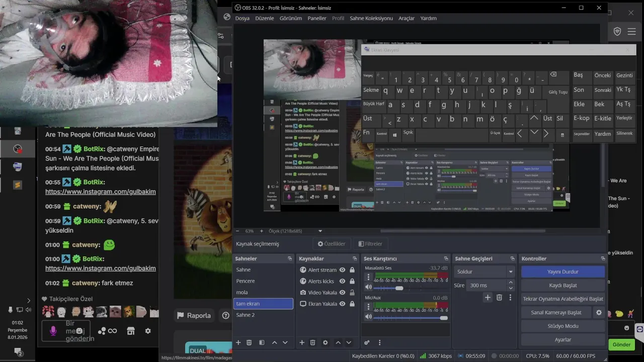Click purple microphone icon in chat input

[53, 331]
